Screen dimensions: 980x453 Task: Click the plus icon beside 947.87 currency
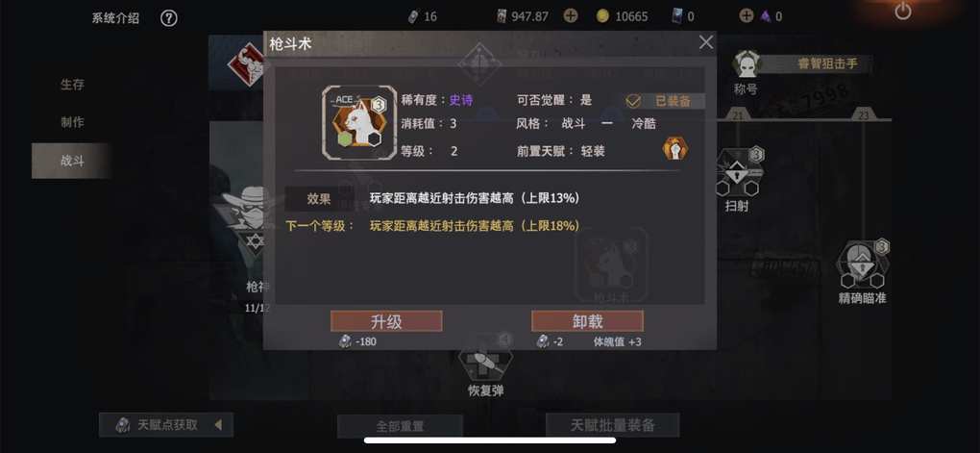coord(570,16)
